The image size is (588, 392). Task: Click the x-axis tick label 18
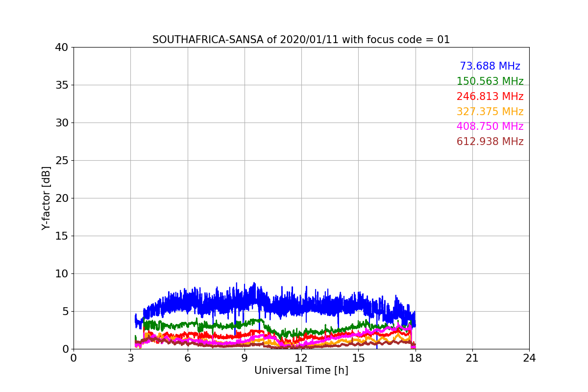pyautogui.click(x=416, y=358)
